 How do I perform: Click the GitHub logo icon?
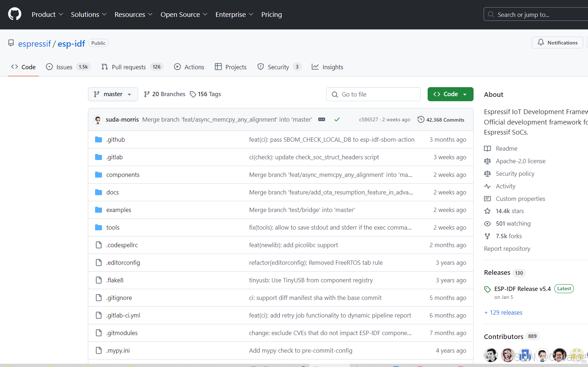tap(15, 14)
